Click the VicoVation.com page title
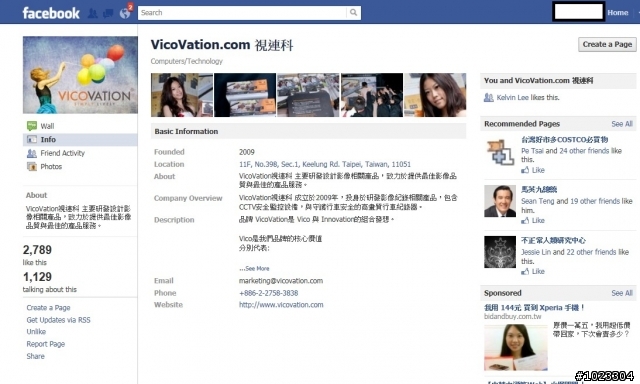 [222, 45]
